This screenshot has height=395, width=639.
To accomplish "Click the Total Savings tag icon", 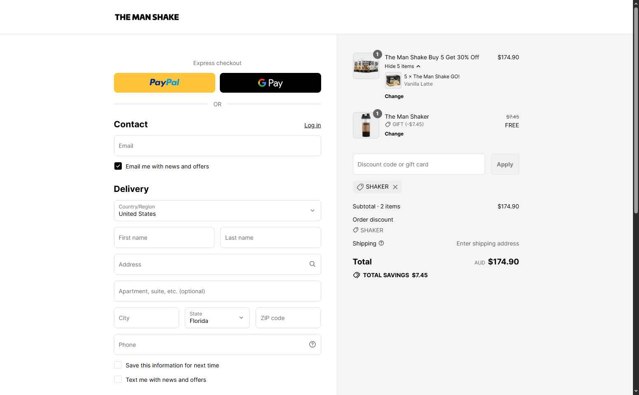I will pos(356,275).
